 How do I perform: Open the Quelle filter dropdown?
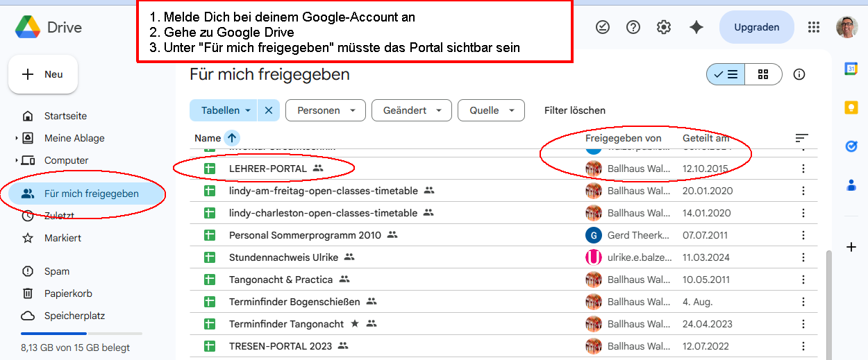pyautogui.click(x=491, y=110)
